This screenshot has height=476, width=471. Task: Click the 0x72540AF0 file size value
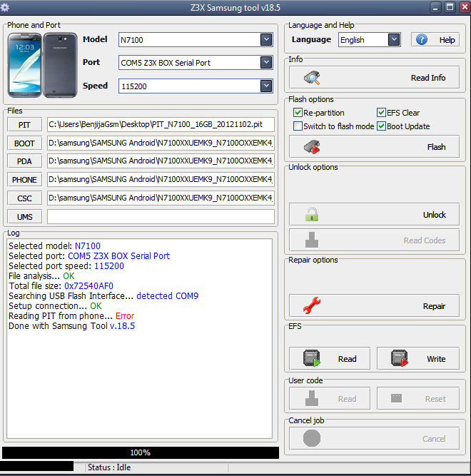88,285
